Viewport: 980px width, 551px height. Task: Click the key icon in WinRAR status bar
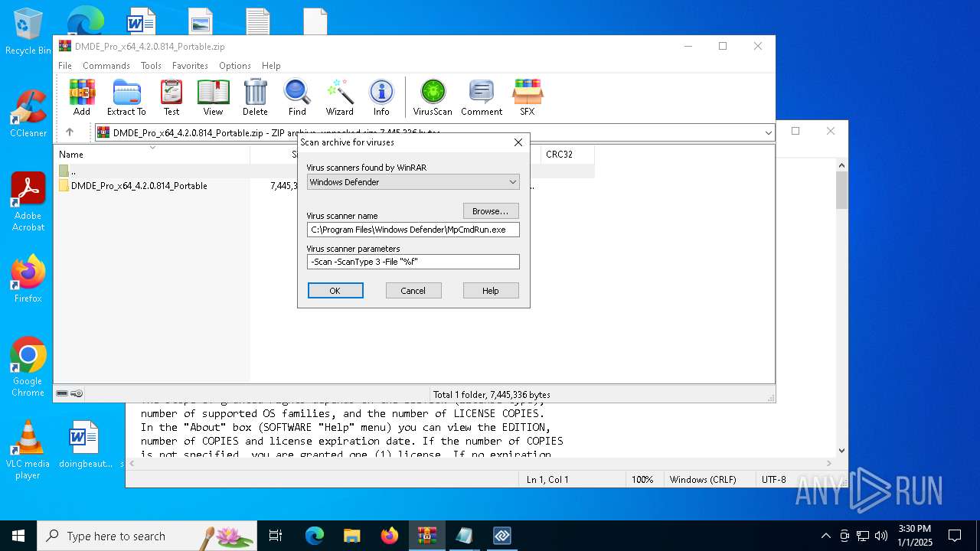pos(77,393)
